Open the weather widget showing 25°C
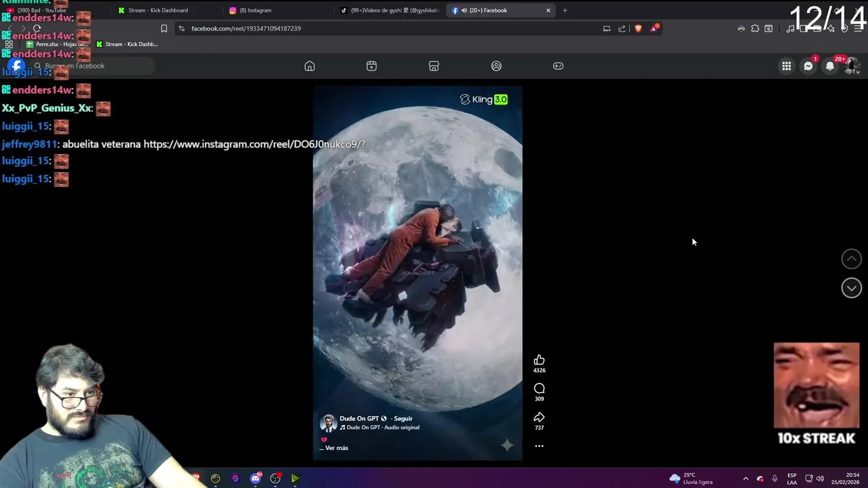 pyautogui.click(x=691, y=479)
